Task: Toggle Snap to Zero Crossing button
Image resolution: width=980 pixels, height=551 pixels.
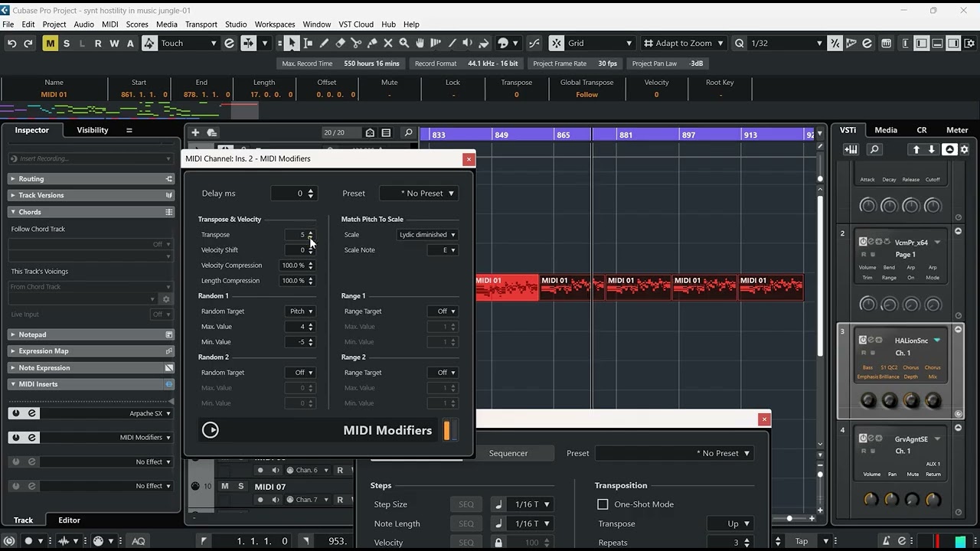Action: (534, 44)
